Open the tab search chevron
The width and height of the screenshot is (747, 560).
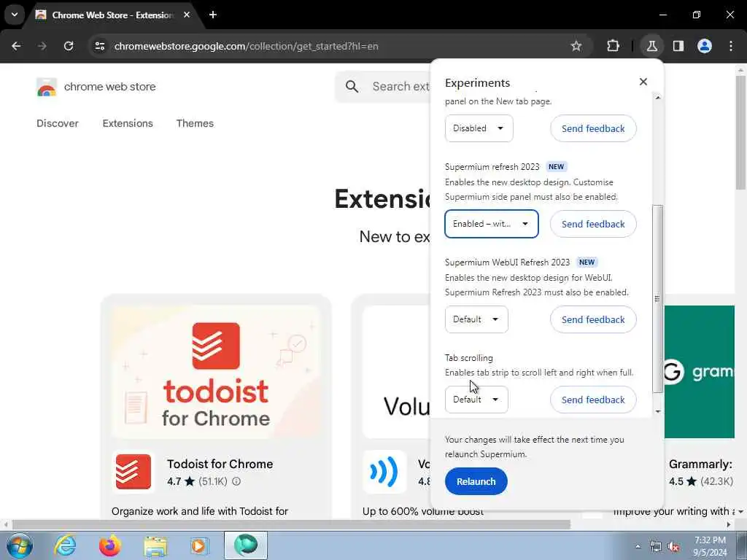[x=15, y=15]
